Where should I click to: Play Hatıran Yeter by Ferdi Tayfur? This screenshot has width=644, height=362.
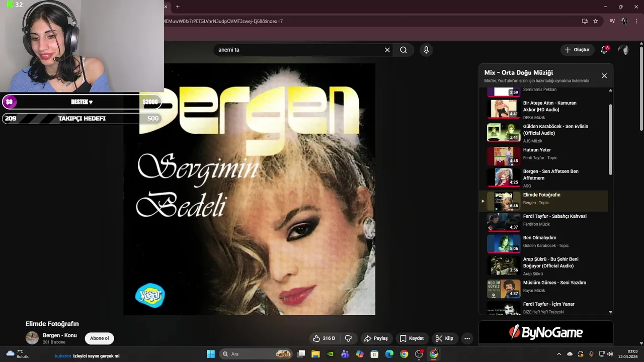547,155
